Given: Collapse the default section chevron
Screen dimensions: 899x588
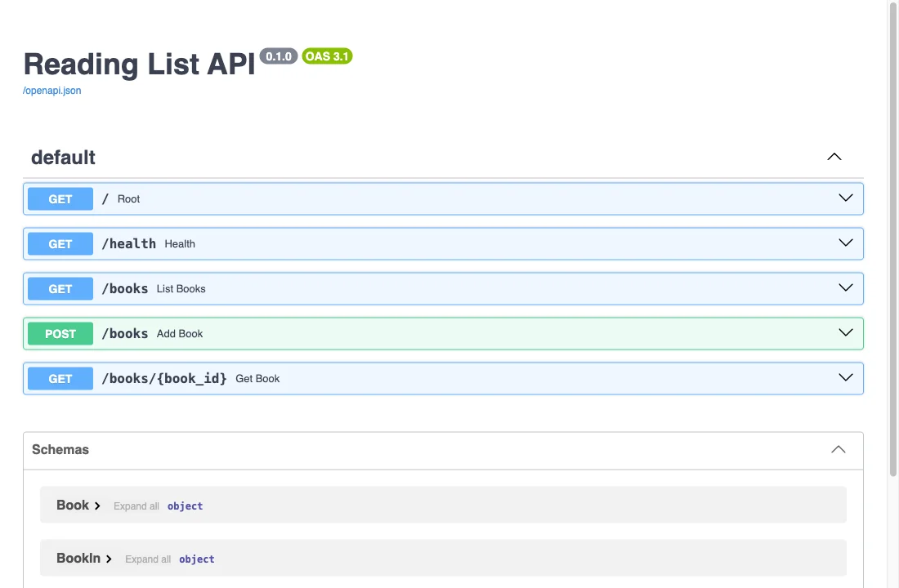Looking at the screenshot, I should coord(834,157).
